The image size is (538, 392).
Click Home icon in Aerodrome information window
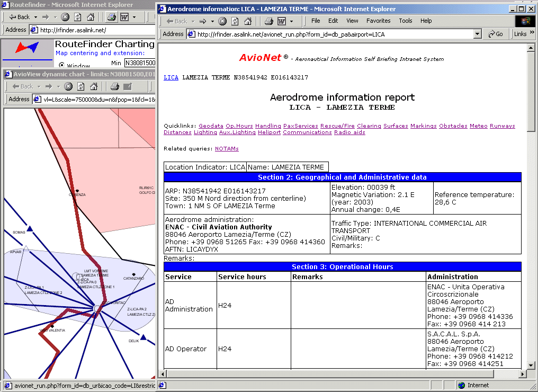tap(248, 21)
